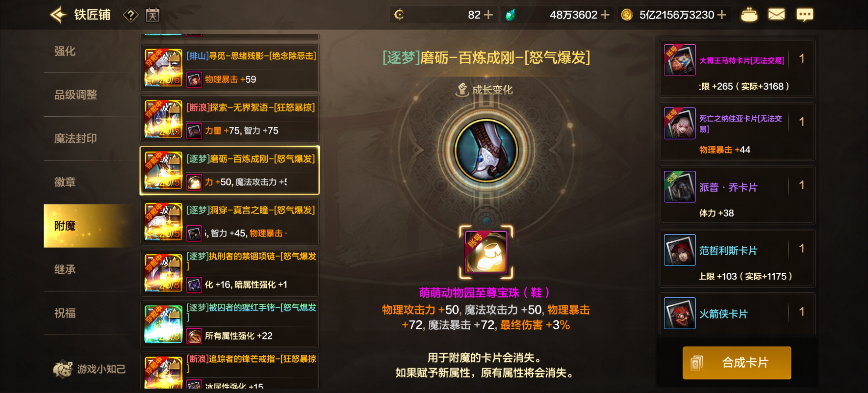
Task: Open the coin purse icon
Action: 749,15
